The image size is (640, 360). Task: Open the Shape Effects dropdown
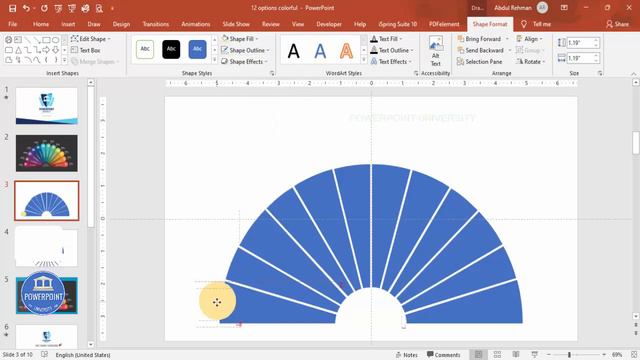(244, 62)
